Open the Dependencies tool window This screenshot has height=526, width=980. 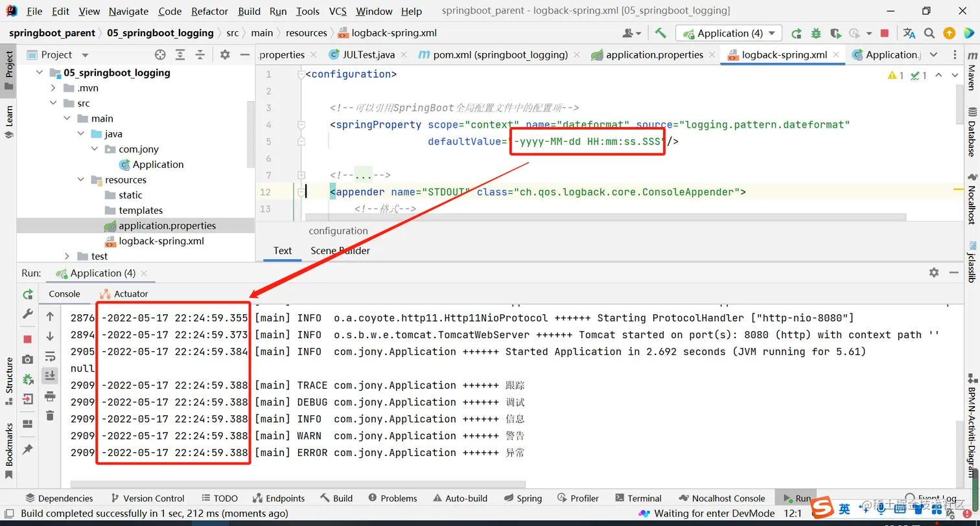[x=59, y=498]
